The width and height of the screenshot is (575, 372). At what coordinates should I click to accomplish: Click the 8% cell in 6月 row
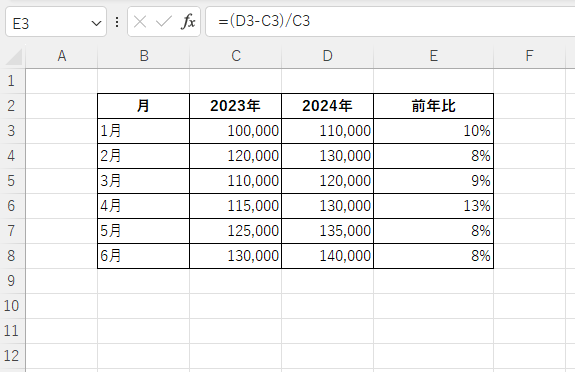(x=433, y=256)
